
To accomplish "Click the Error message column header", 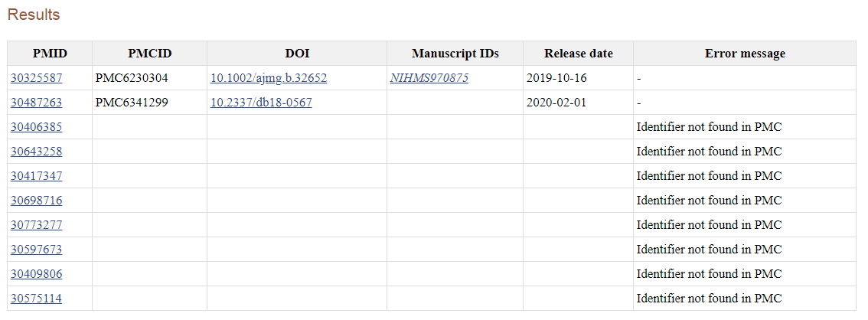I will tap(744, 54).
